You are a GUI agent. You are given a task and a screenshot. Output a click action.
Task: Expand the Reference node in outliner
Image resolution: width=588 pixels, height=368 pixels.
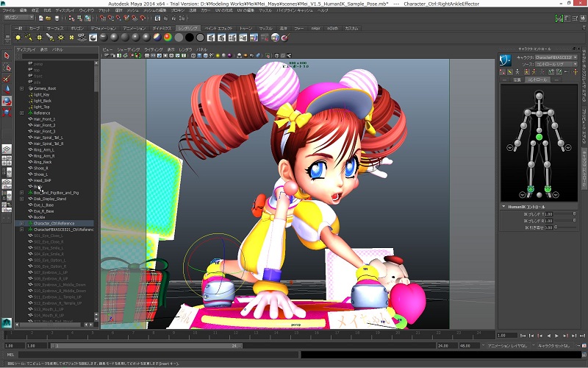coord(21,113)
